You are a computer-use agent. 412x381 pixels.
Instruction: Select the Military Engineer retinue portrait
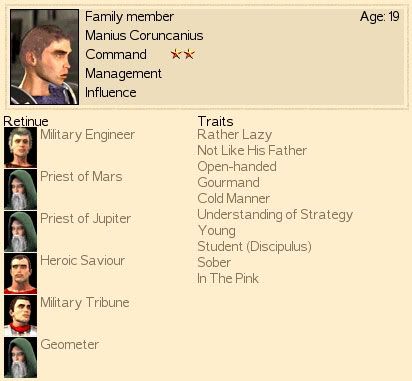click(20, 147)
